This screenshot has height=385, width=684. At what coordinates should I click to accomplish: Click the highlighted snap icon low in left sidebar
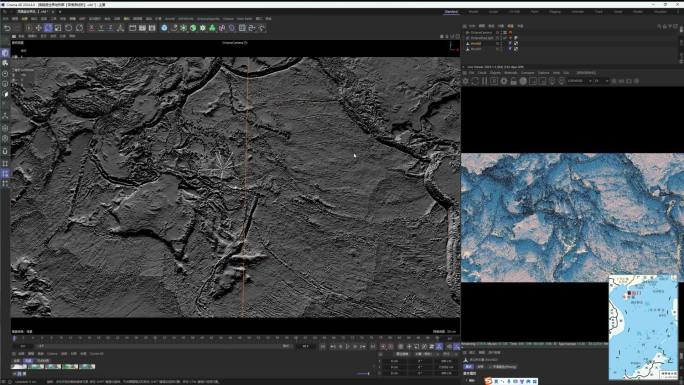[5, 174]
